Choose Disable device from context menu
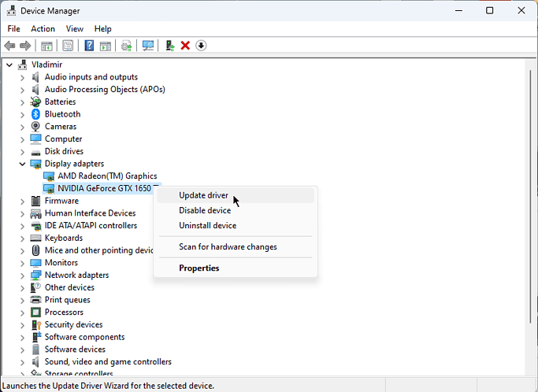Image resolution: width=538 pixels, height=392 pixels. coord(205,210)
